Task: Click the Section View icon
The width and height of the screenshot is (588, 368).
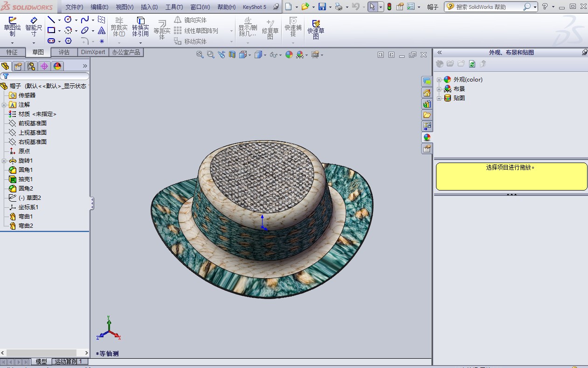Action: [x=232, y=55]
